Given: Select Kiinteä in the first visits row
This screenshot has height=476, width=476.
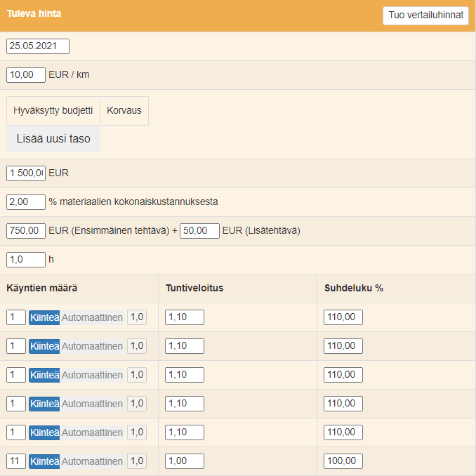Looking at the screenshot, I should click(x=44, y=317).
